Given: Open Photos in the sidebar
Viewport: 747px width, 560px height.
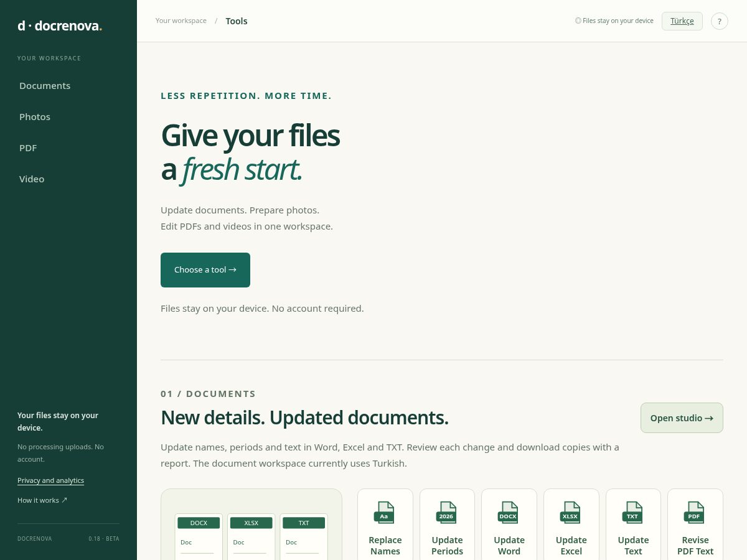Looking at the screenshot, I should pyautogui.click(x=35, y=116).
